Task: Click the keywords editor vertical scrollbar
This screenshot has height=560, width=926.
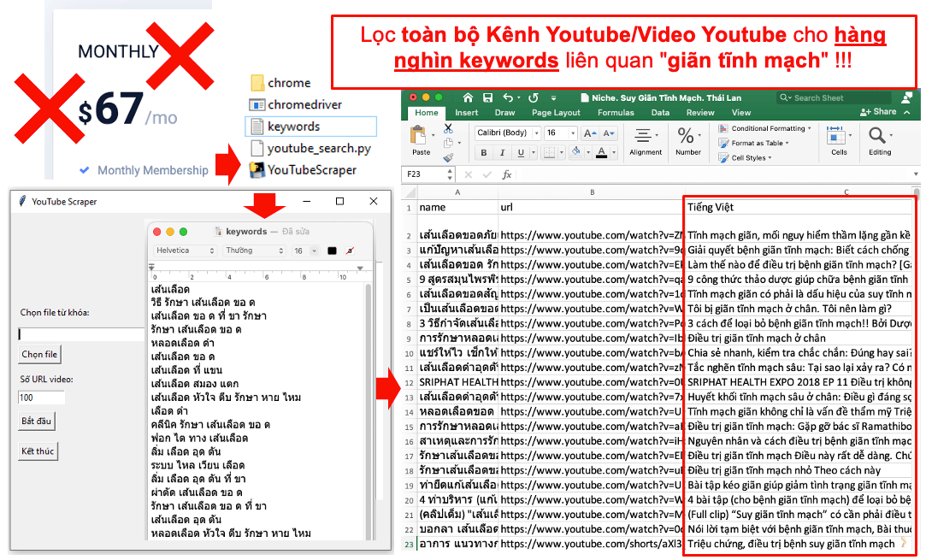Action: [x=369, y=410]
